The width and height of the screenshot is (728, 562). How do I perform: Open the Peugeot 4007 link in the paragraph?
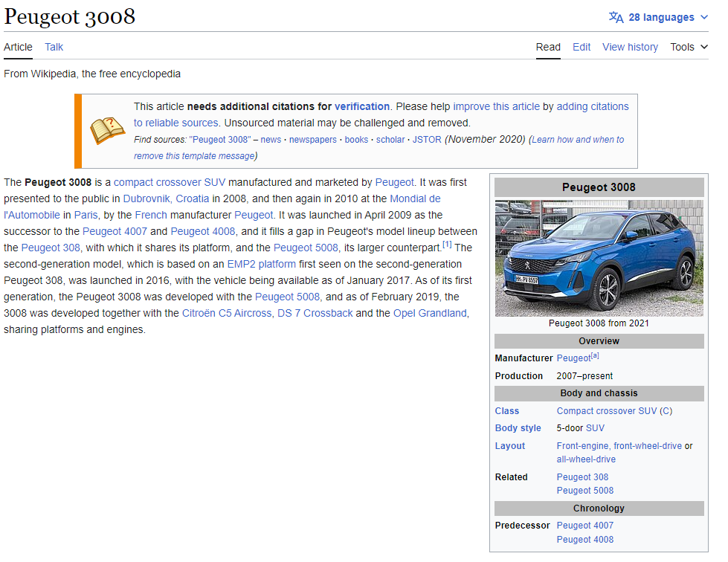click(x=115, y=231)
